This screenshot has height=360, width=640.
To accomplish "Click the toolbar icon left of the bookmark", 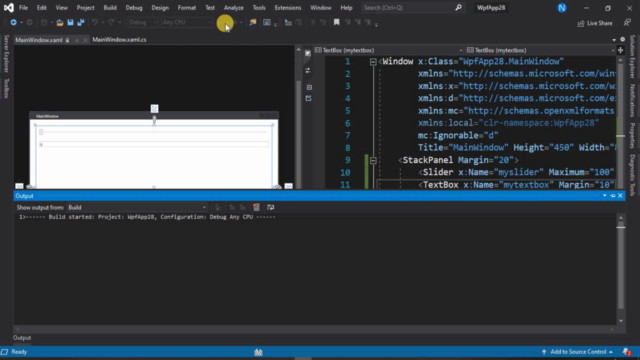I will tap(323, 22).
